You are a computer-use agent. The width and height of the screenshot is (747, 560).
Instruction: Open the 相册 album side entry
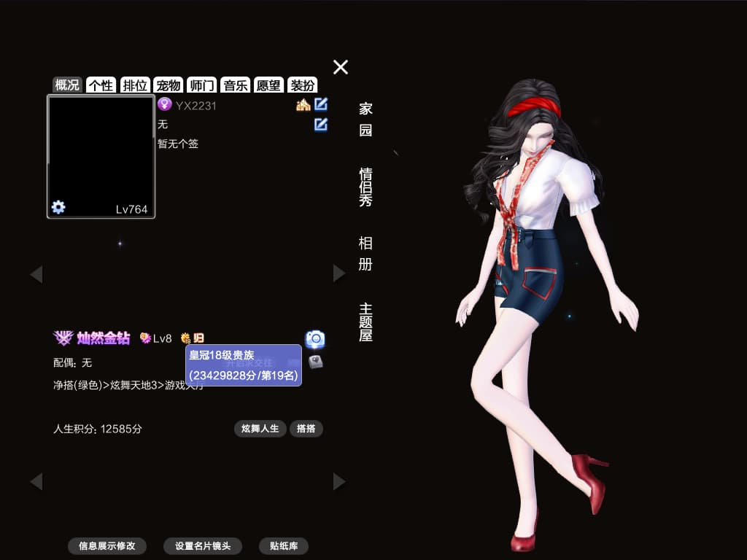click(x=365, y=254)
